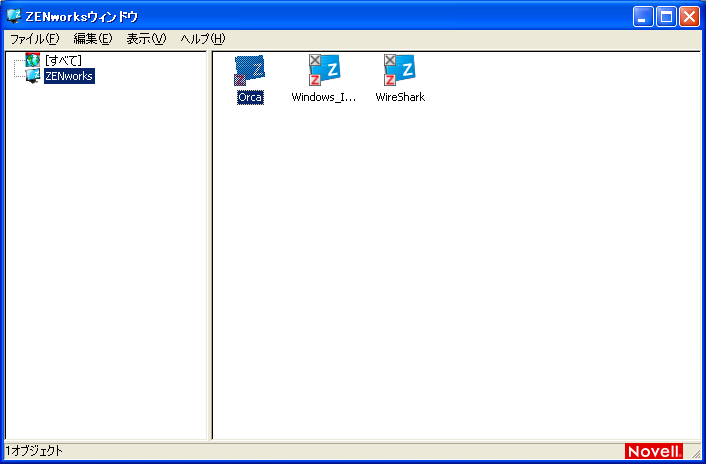706x464 pixels.
Task: Click the resize grip in status bar
Action: (x=696, y=453)
